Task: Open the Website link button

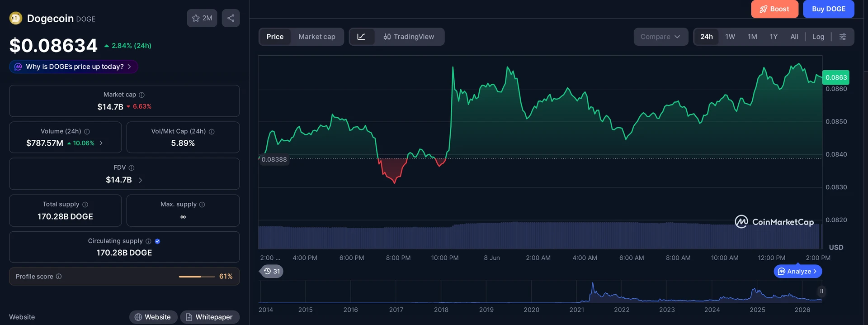Action: 152,317
